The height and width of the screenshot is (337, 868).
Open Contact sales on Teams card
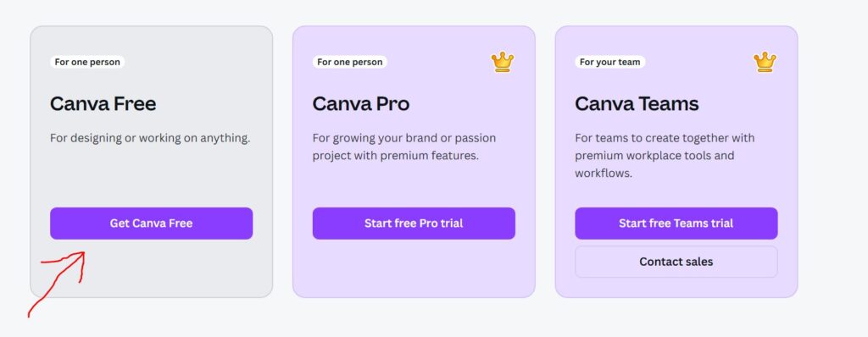(676, 262)
